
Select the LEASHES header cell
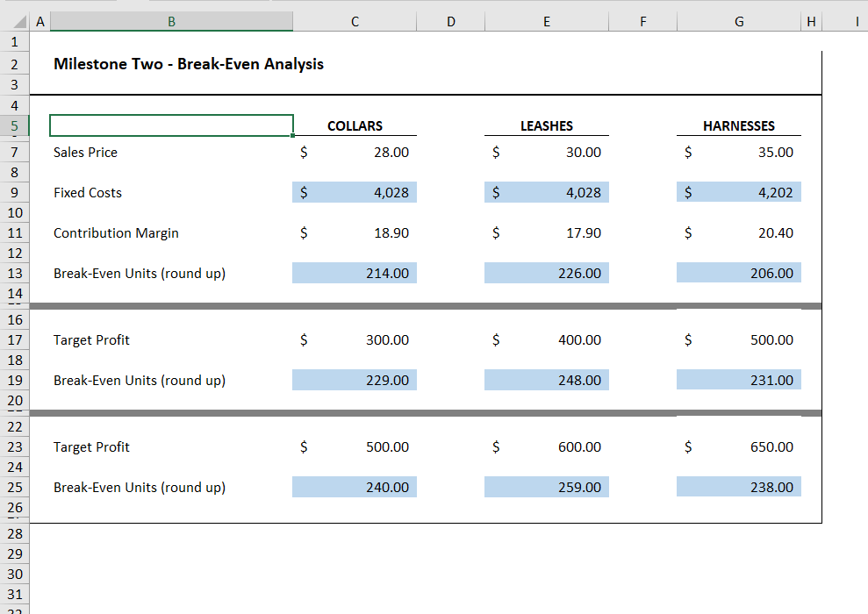click(x=546, y=125)
